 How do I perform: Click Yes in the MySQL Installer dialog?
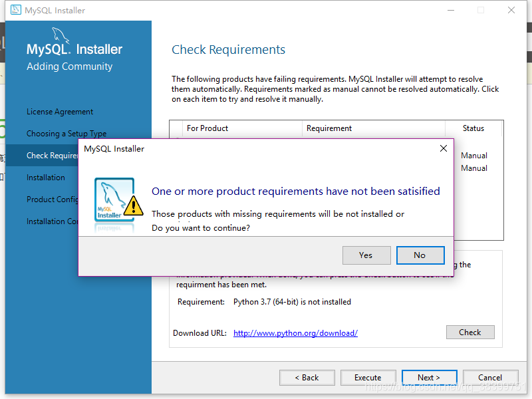pyautogui.click(x=366, y=255)
